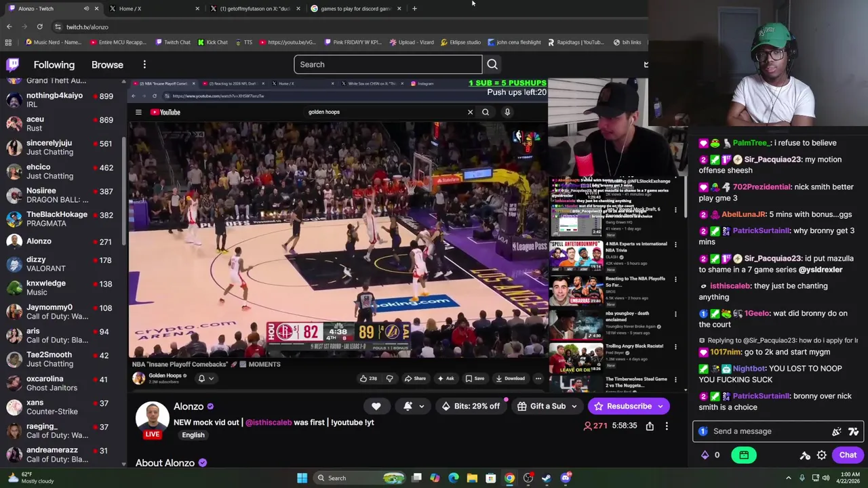Mute audio on the Alonzo - Twitch tab
This screenshot has height=488, width=868.
pyautogui.click(x=86, y=9)
